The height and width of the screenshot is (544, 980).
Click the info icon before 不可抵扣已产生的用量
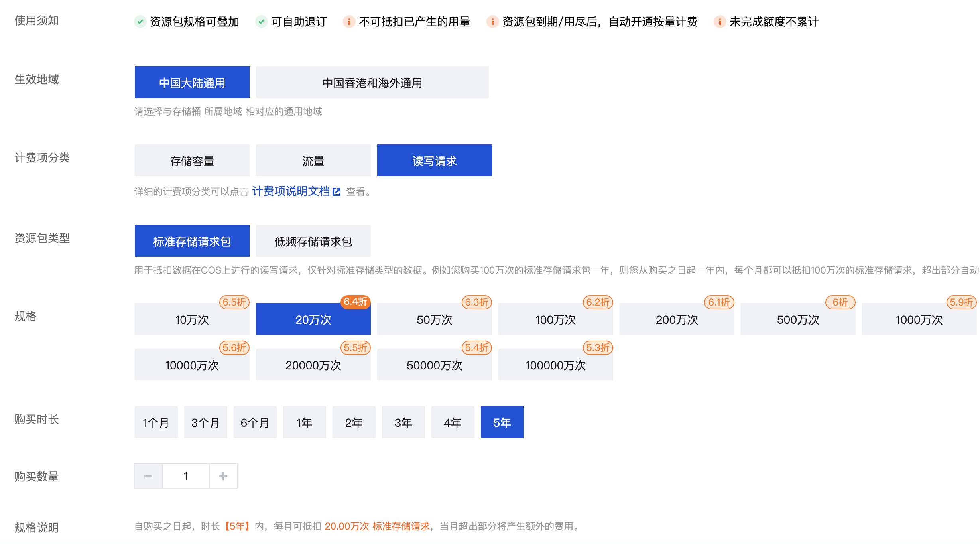point(349,22)
